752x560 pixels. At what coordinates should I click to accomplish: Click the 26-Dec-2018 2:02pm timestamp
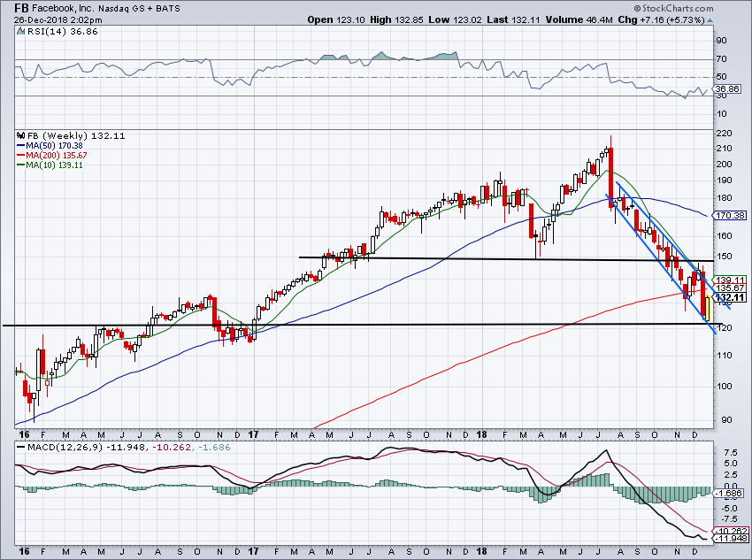[58, 20]
